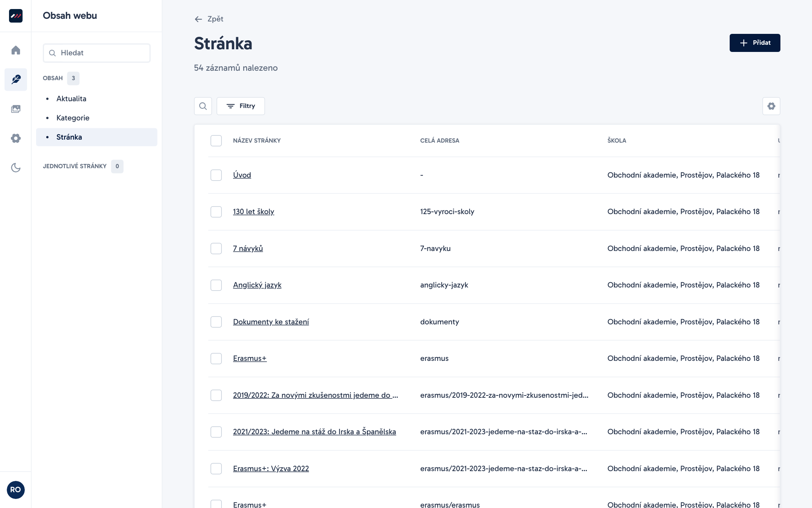This screenshot has width=812, height=508.
Task: Click the app logo icon
Action: [16, 16]
